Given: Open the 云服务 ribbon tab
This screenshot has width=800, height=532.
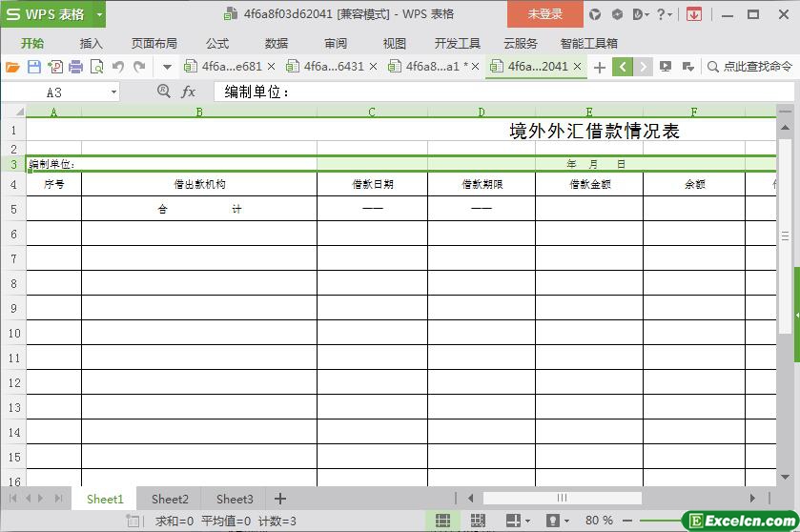Looking at the screenshot, I should [521, 43].
